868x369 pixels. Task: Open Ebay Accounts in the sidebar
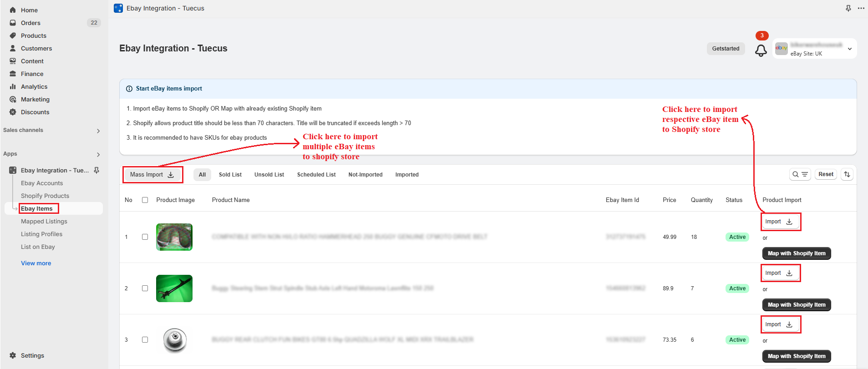click(x=42, y=183)
